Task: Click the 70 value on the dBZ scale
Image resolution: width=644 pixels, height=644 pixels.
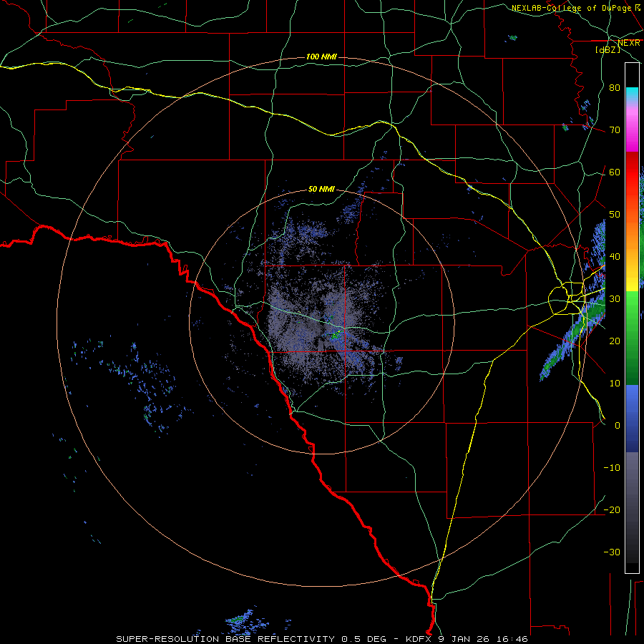Action: [615, 130]
